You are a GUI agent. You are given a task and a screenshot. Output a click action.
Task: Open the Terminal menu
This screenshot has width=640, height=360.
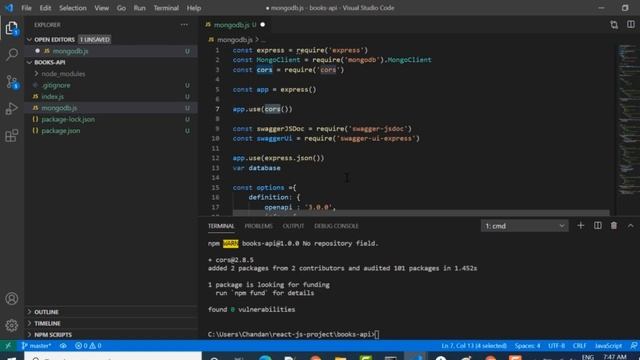point(166,8)
